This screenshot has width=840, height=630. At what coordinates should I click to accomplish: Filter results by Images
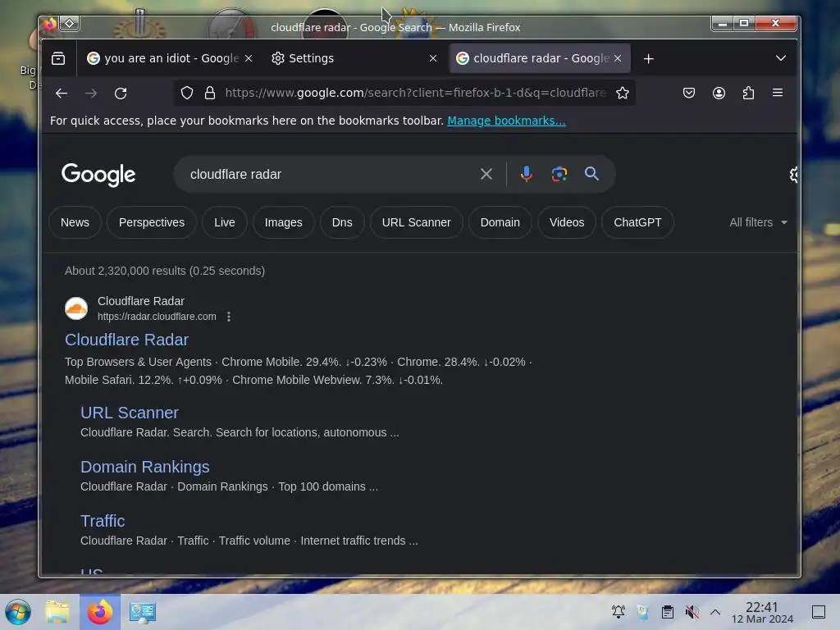point(283,222)
